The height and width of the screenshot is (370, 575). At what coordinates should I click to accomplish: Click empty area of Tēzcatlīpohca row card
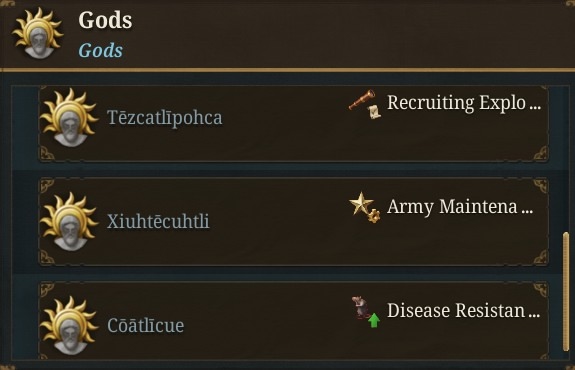[x=286, y=141]
